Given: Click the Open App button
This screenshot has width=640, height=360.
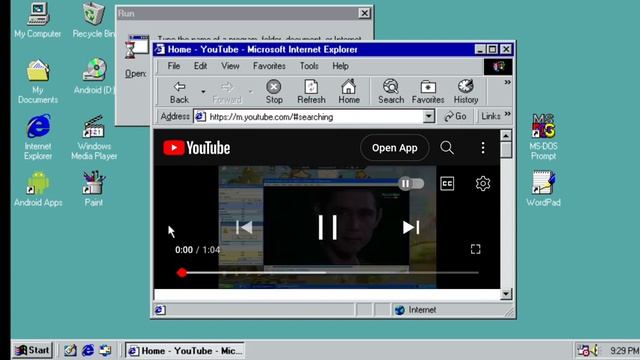Looking at the screenshot, I should pyautogui.click(x=394, y=148).
